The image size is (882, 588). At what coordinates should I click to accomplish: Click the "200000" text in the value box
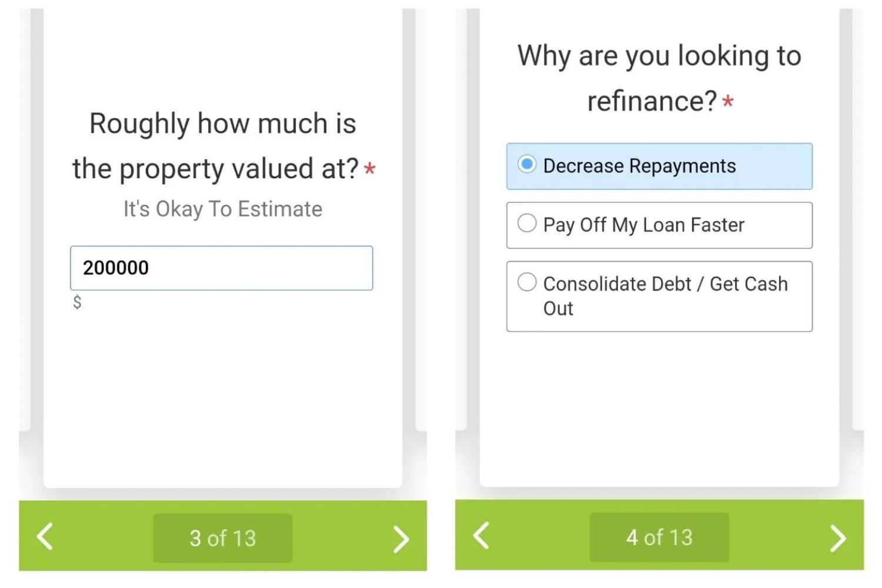point(116,268)
